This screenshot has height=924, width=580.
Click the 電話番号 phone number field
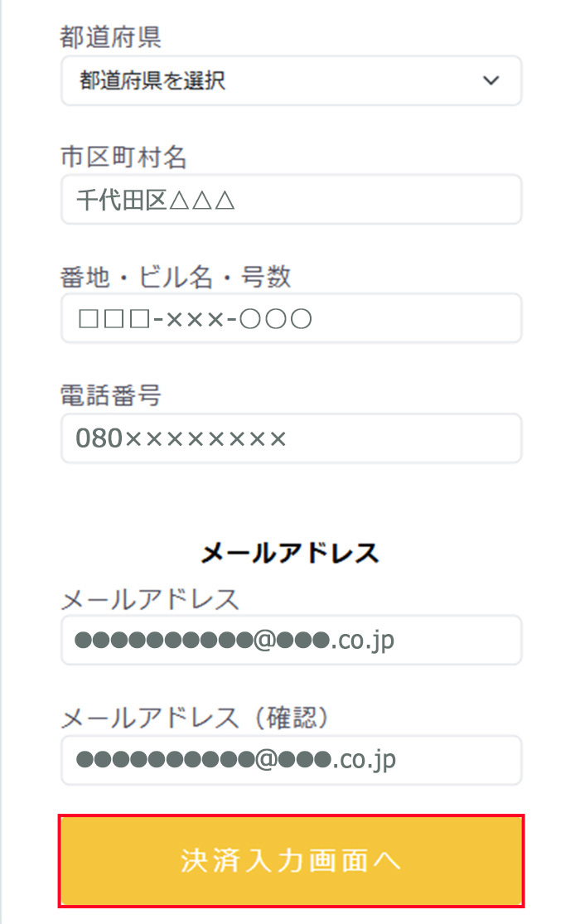(x=290, y=438)
